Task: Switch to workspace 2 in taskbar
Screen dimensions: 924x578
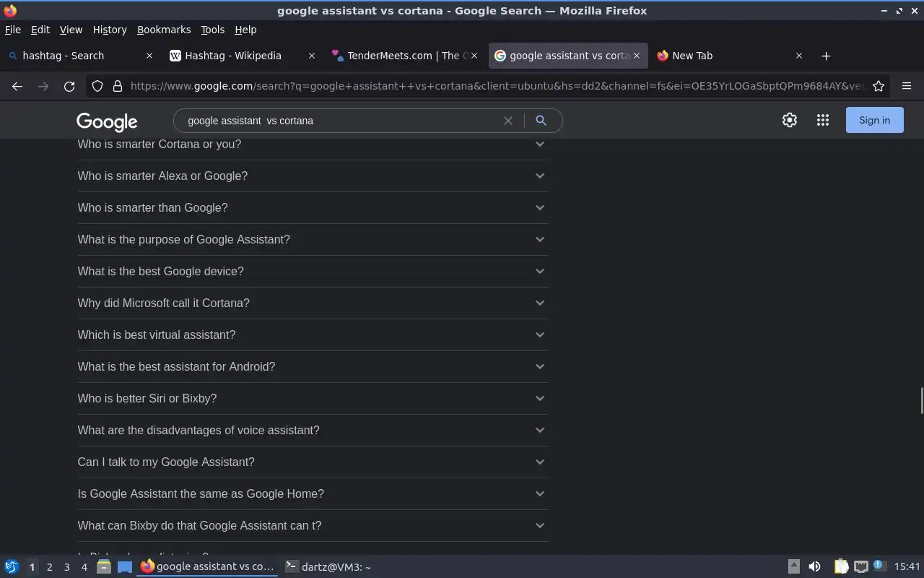Action: pos(49,567)
